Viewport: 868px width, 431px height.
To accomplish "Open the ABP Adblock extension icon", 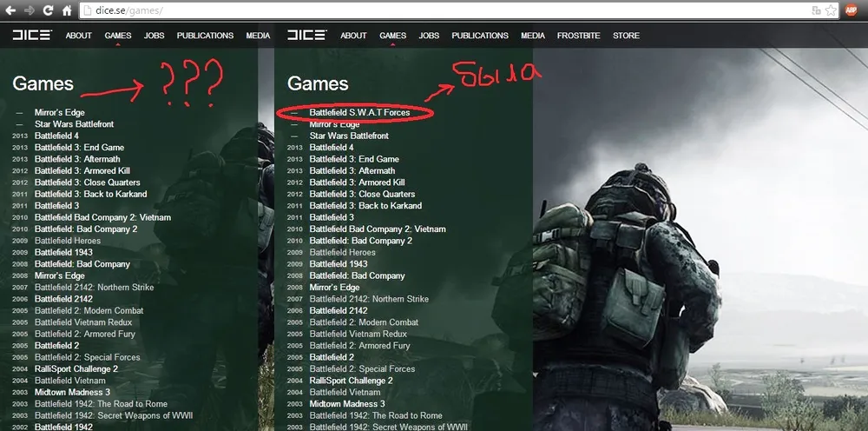I will 852,10.
